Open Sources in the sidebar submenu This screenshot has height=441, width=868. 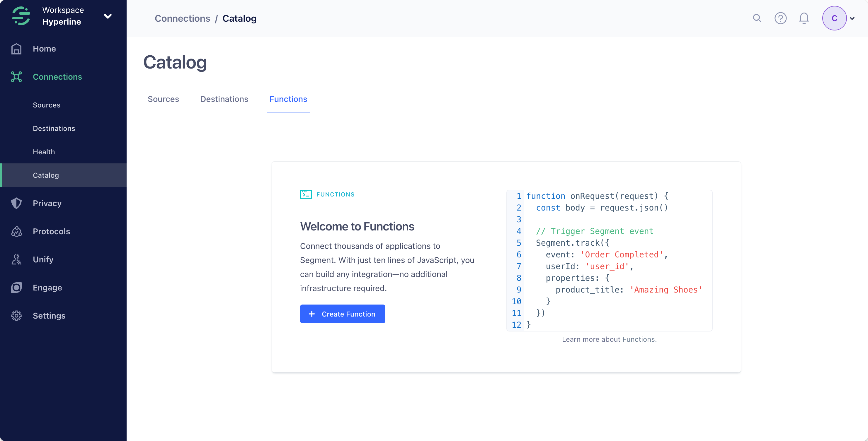click(47, 105)
